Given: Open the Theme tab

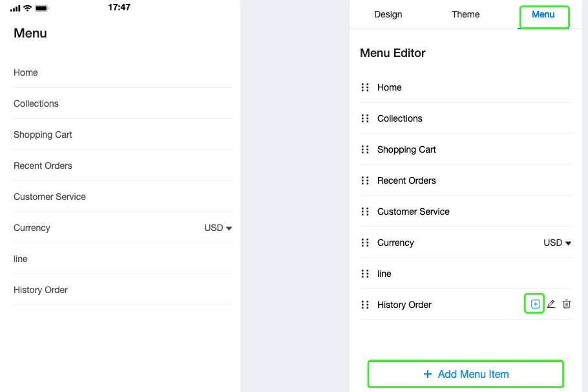Looking at the screenshot, I should [x=465, y=14].
